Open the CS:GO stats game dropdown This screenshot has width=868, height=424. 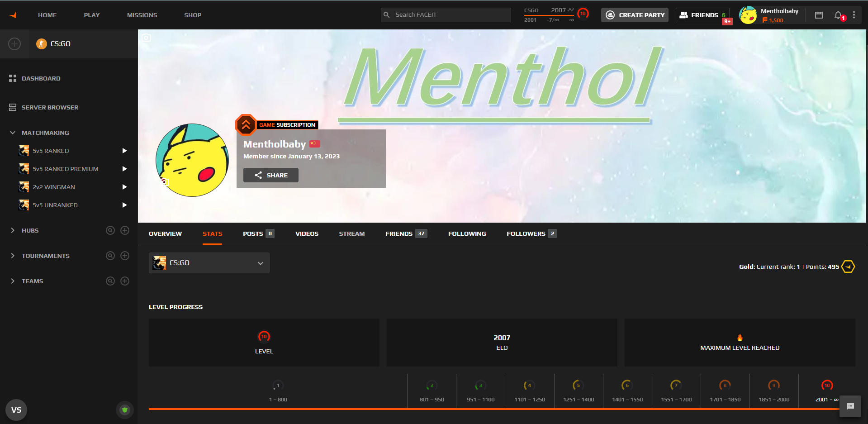coord(209,263)
